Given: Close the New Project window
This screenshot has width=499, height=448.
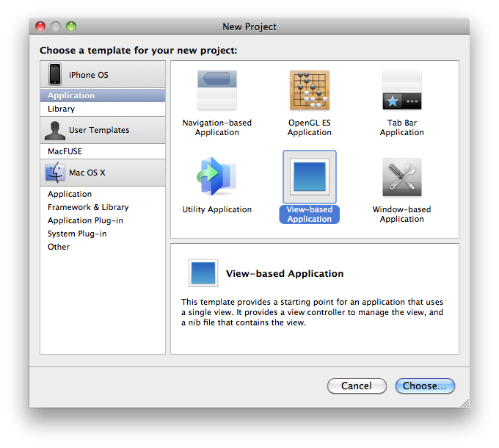Looking at the screenshot, I should tap(40, 26).
